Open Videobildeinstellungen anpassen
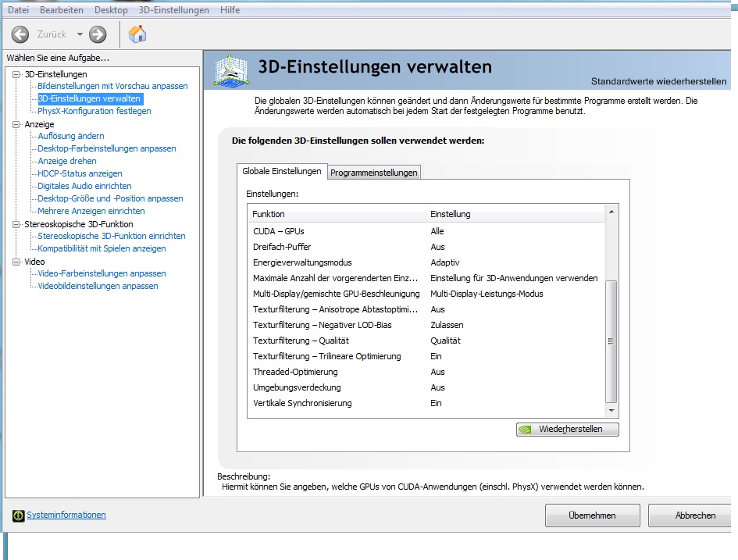Screen dimensions: 738x560 pyautogui.click(x=98, y=286)
